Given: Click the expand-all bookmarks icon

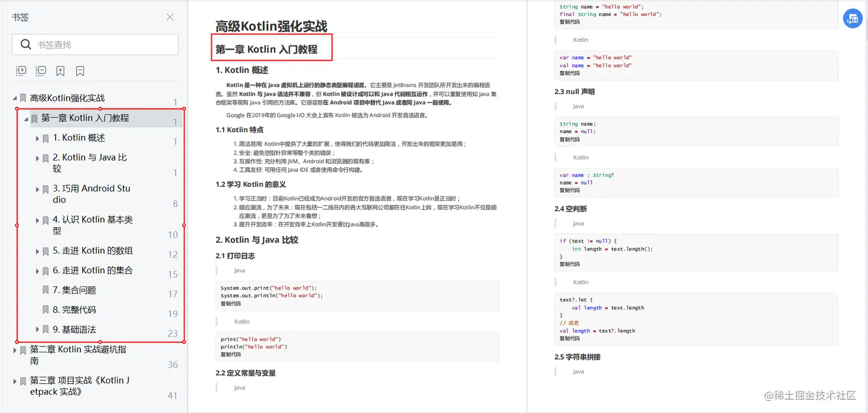Looking at the screenshot, I should pyautogui.click(x=21, y=71).
